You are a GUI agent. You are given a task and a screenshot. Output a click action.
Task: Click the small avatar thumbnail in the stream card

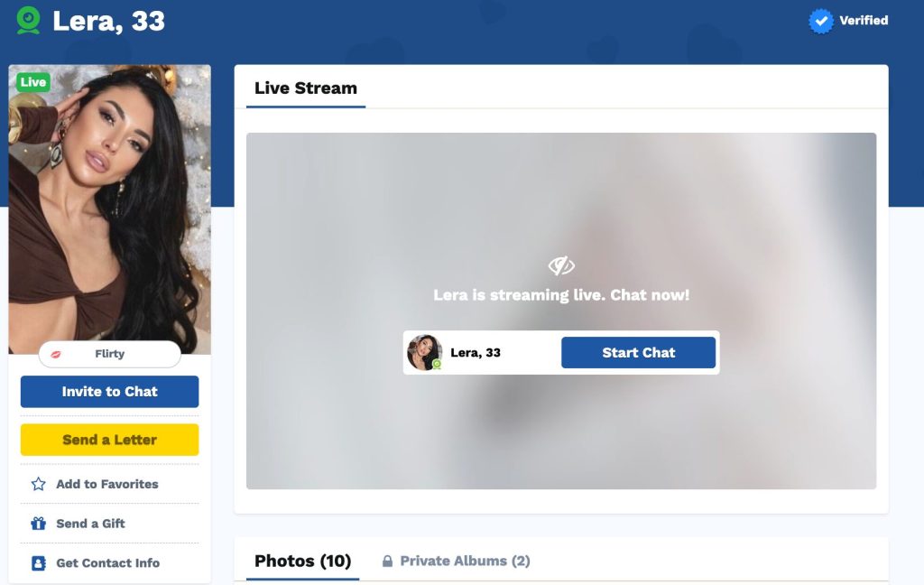[424, 353]
